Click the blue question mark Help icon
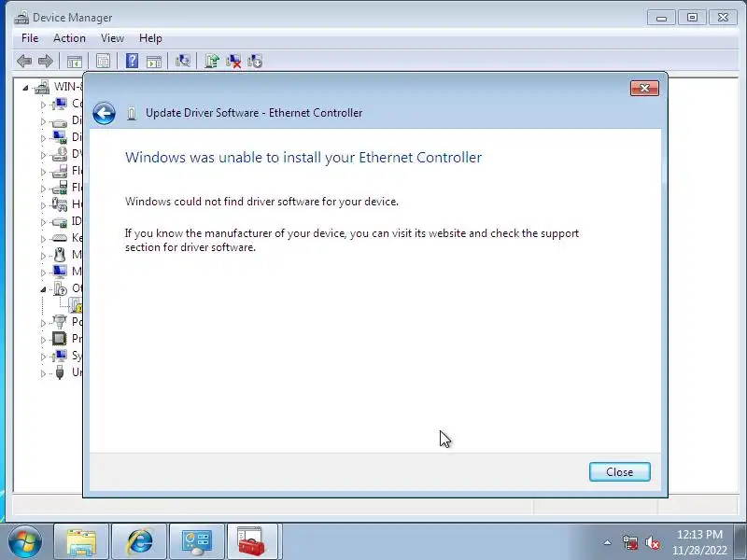The width and height of the screenshot is (747, 560). click(132, 61)
